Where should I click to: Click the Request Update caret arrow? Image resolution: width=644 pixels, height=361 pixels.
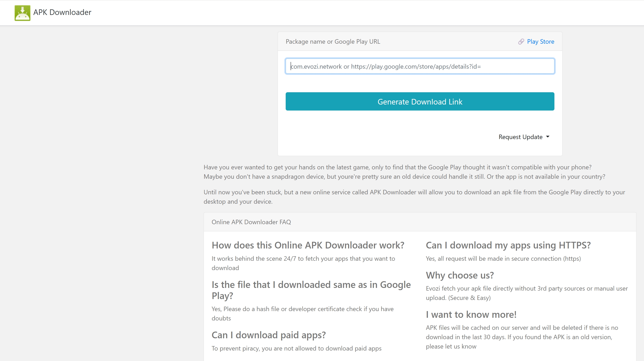(548, 137)
